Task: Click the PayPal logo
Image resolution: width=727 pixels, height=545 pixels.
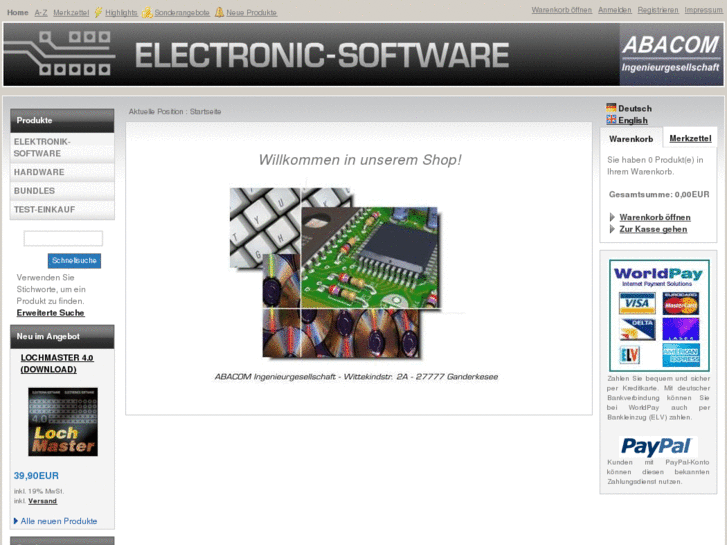Action: click(x=658, y=447)
